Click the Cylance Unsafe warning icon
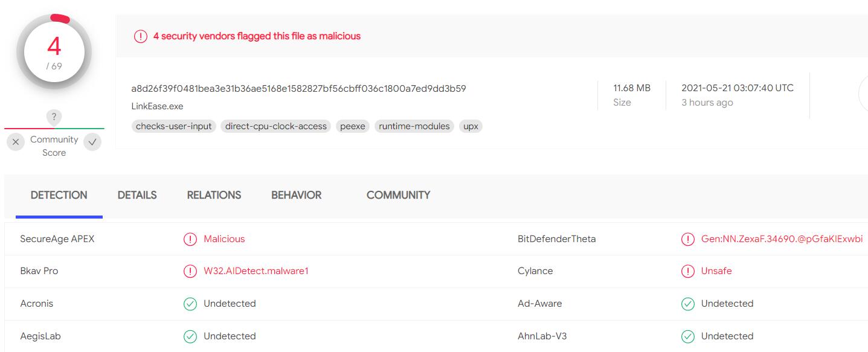Screen dimensions: 868x352 click(x=687, y=271)
